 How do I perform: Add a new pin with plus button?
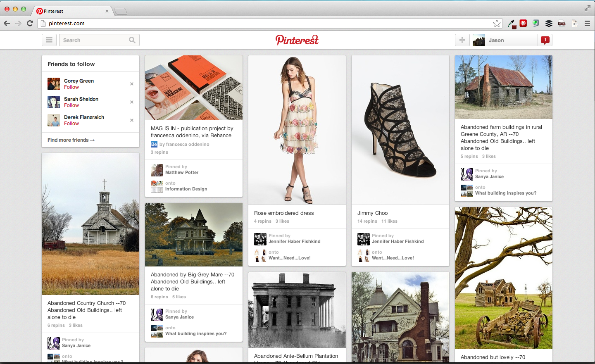pos(462,40)
